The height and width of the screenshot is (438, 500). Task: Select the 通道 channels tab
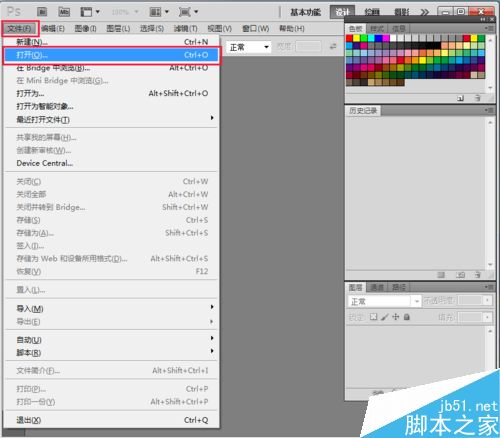pos(377,287)
